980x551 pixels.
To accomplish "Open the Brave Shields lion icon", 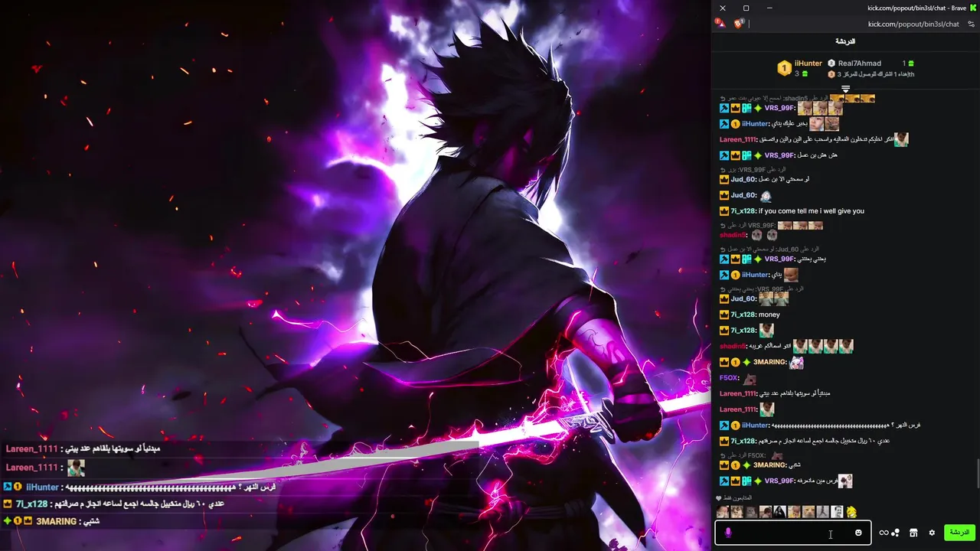I will point(738,24).
